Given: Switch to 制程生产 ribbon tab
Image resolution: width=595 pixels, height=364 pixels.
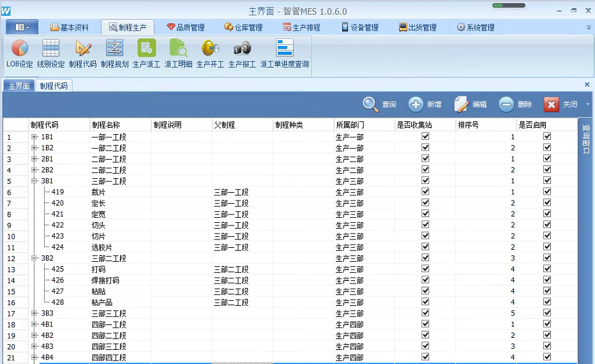Looking at the screenshot, I should (x=128, y=27).
